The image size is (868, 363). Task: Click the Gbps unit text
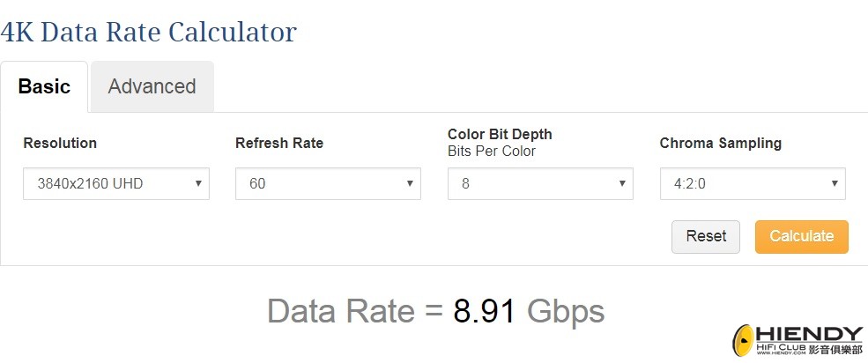[566, 313]
